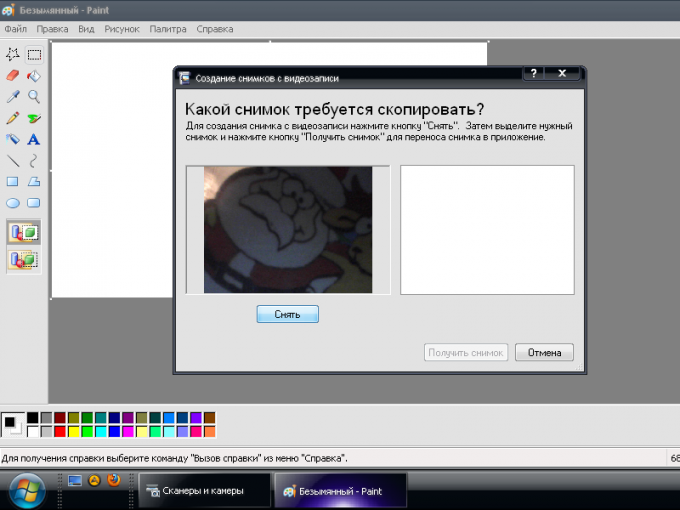
Task: Choose the Fill with color bucket
Action: pyautogui.click(x=34, y=76)
